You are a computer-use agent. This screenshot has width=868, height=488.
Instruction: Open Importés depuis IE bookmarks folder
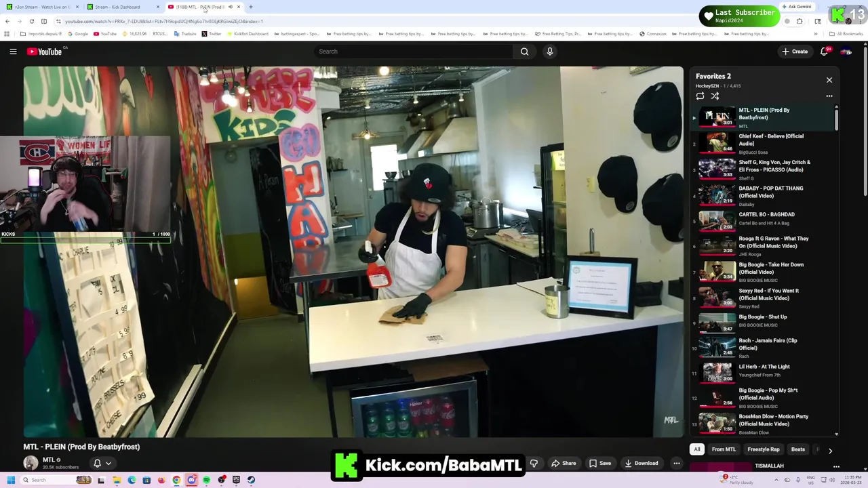41,34
